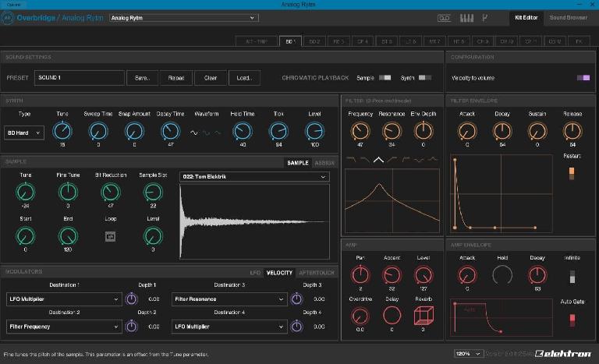Toggle the Auto Gate switch
Screen dimensions: 599x364
(572, 320)
